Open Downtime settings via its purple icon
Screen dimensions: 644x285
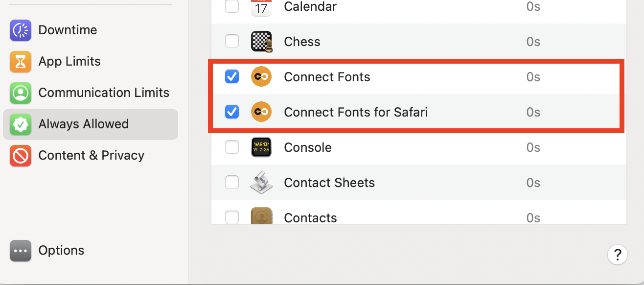tap(21, 30)
